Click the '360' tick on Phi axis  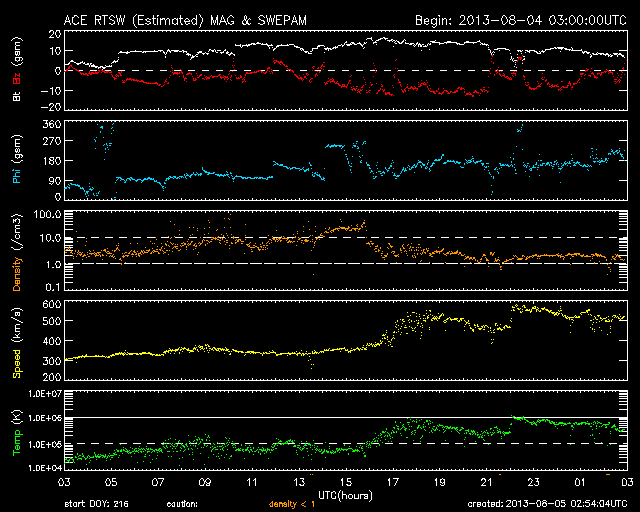52,124
